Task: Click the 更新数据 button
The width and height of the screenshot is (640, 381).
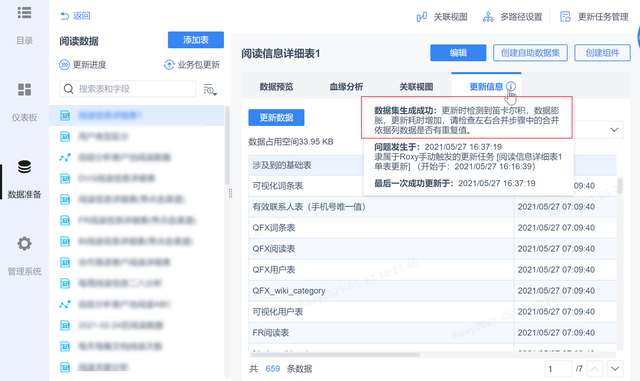Action: 276,118
